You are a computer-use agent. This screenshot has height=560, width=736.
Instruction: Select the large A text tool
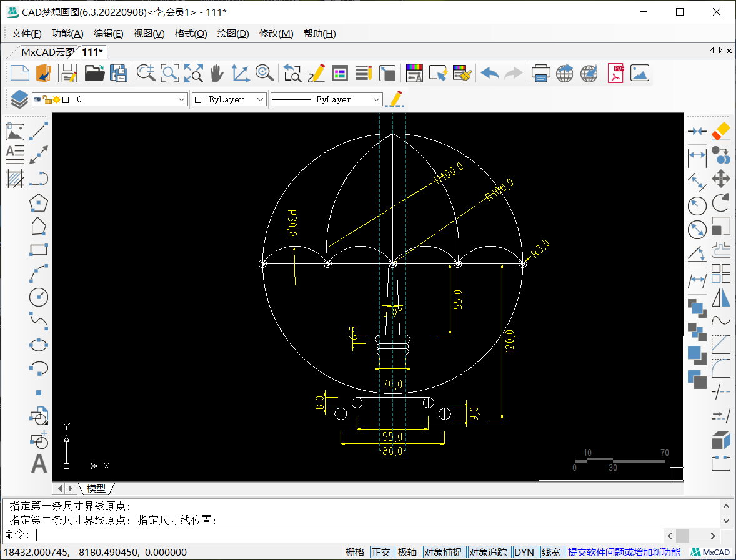tap(39, 463)
